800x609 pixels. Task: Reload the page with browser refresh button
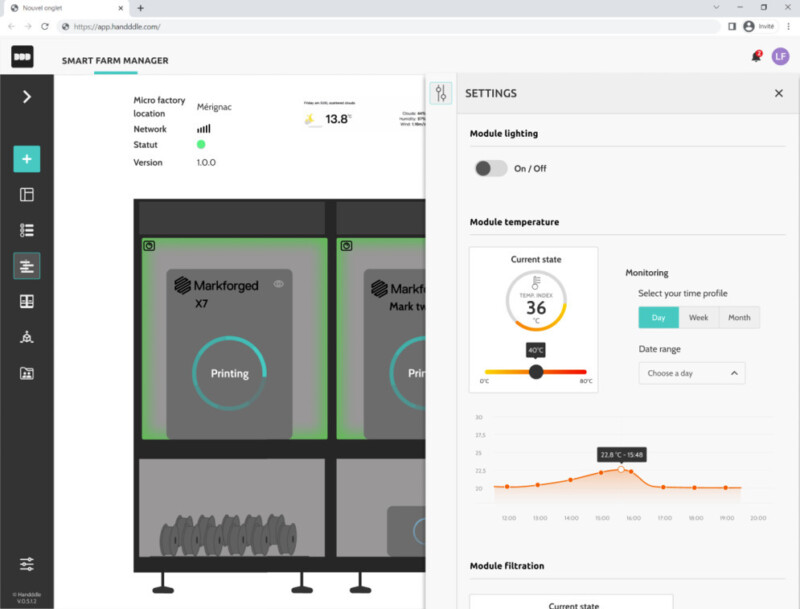click(45, 27)
